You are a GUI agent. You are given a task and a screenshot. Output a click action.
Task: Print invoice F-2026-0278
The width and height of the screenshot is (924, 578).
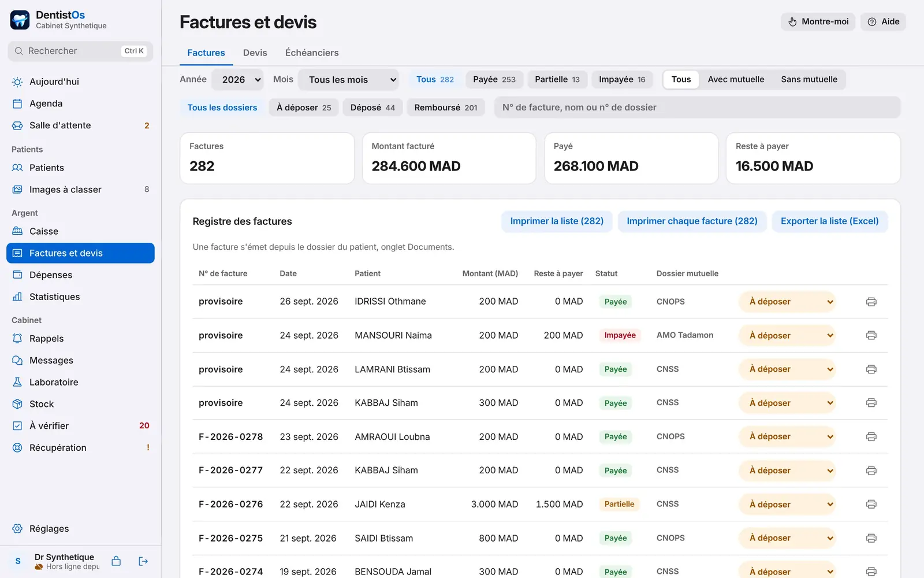point(871,437)
